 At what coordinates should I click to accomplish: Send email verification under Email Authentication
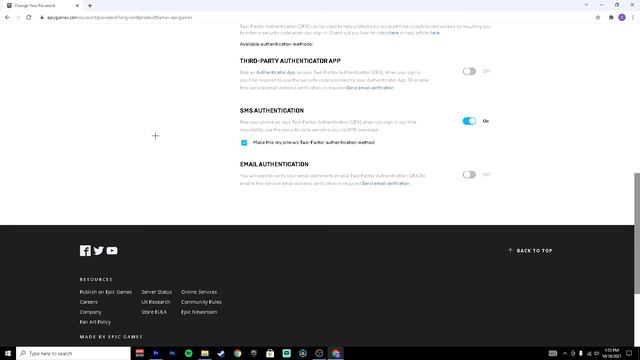pos(385,184)
